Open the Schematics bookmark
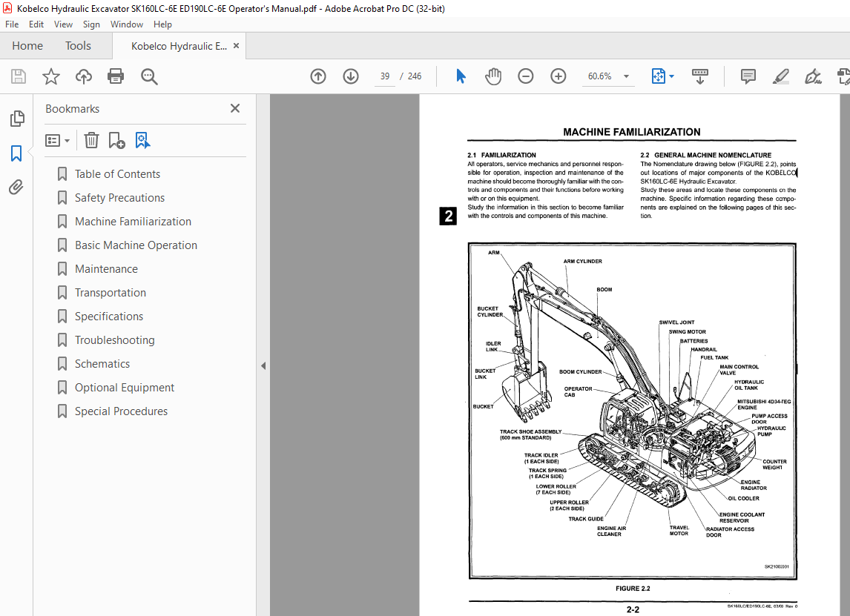Image resolution: width=850 pixels, height=616 pixels. [102, 364]
